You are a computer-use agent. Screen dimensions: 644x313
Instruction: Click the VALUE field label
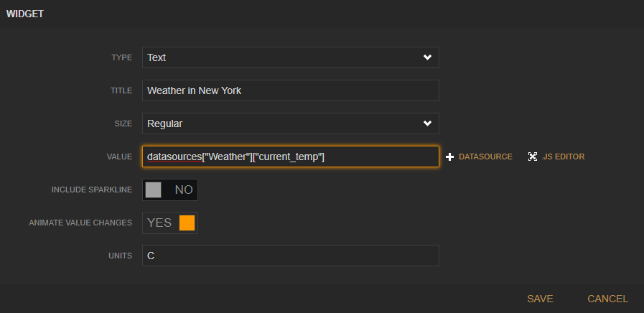click(x=120, y=156)
